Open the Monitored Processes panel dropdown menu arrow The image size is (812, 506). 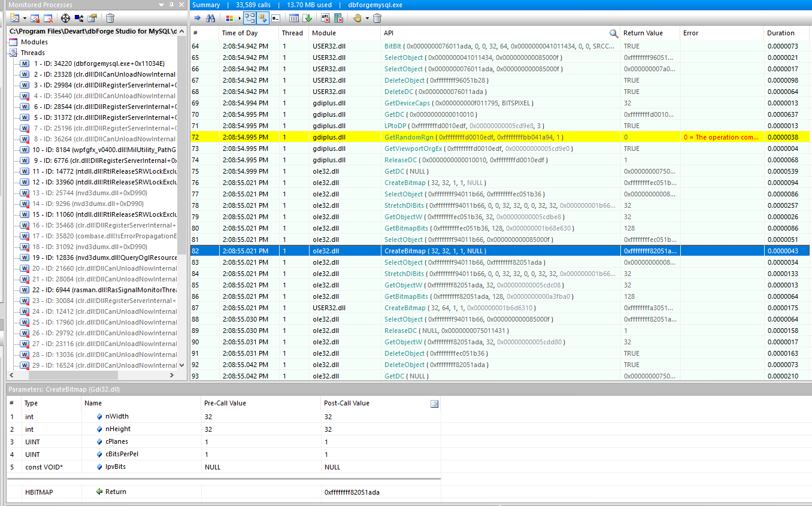(x=162, y=5)
